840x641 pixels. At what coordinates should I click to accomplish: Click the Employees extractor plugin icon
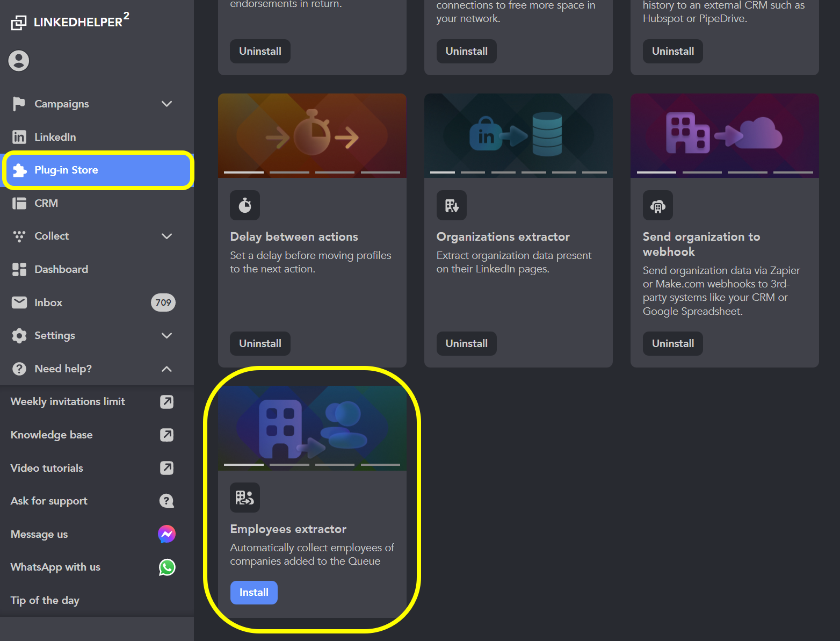[x=245, y=498]
